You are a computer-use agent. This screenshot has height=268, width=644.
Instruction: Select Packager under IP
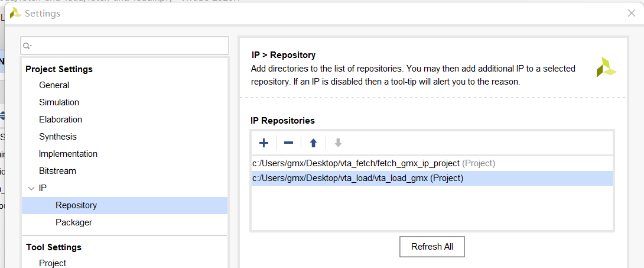74,222
